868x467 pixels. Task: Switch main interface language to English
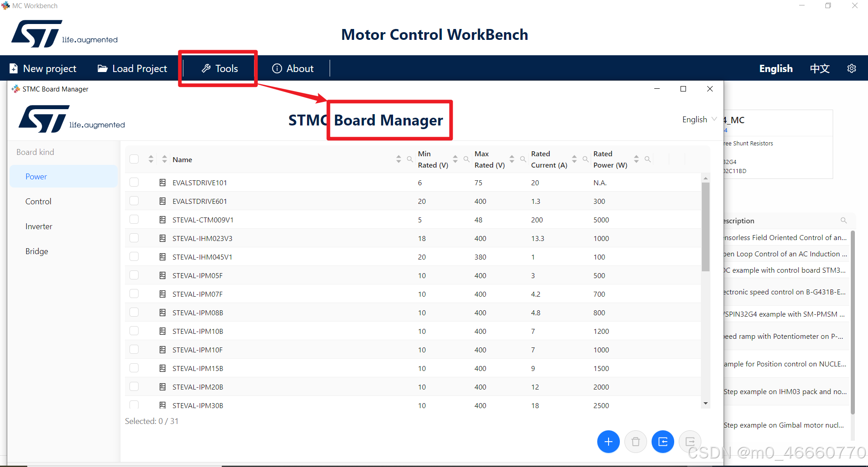[x=776, y=68]
